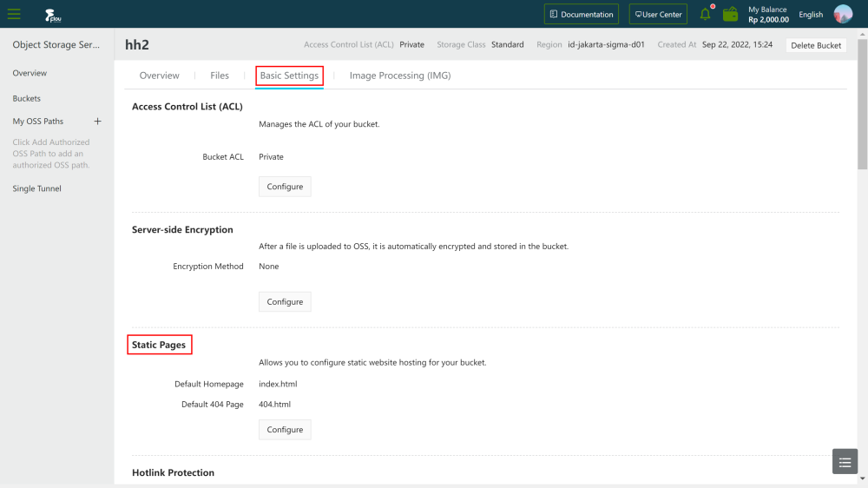
Task: Configure Server-side Encryption method
Action: [285, 302]
